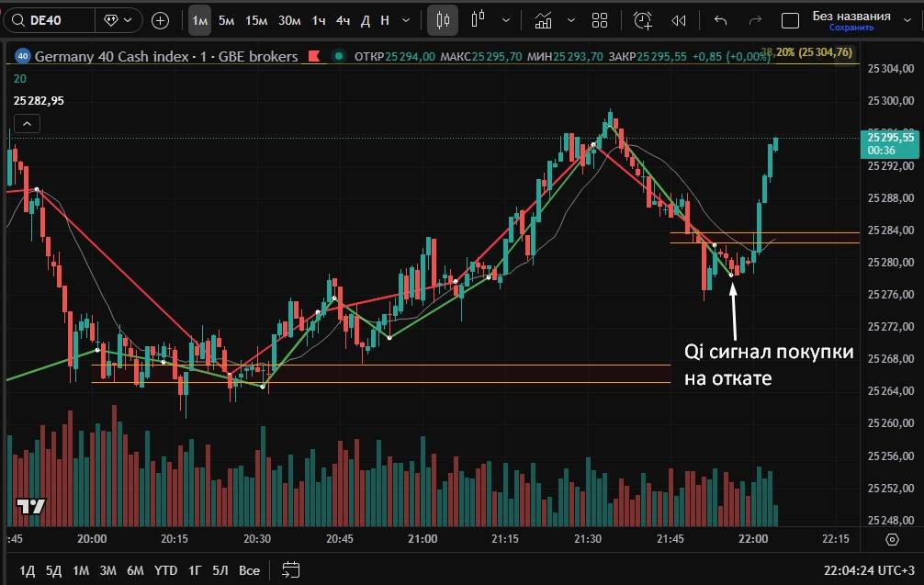Select the YTD date range

(x=165, y=570)
